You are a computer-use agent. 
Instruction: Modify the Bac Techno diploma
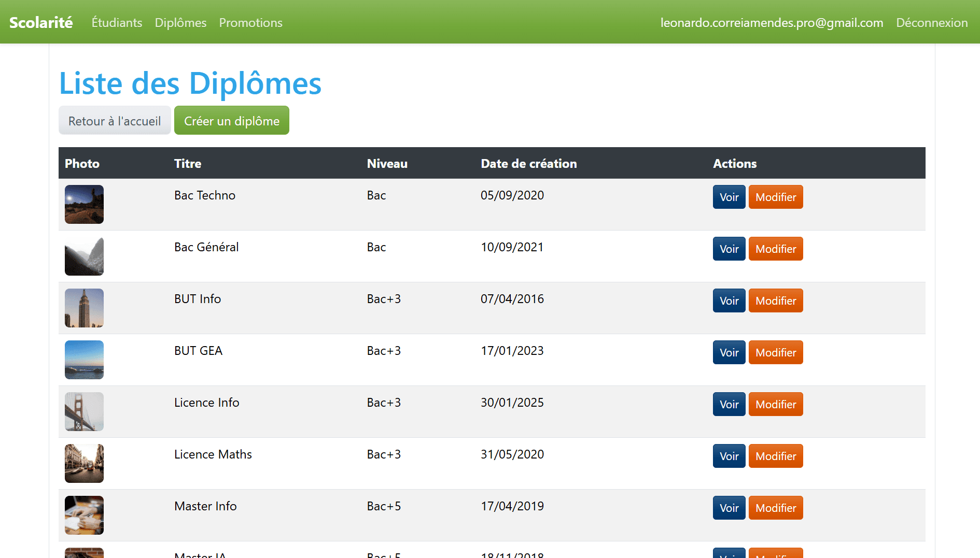tap(776, 197)
